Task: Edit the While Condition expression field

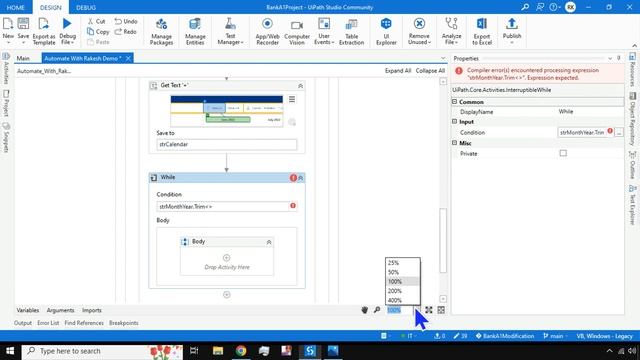Action: point(223,207)
